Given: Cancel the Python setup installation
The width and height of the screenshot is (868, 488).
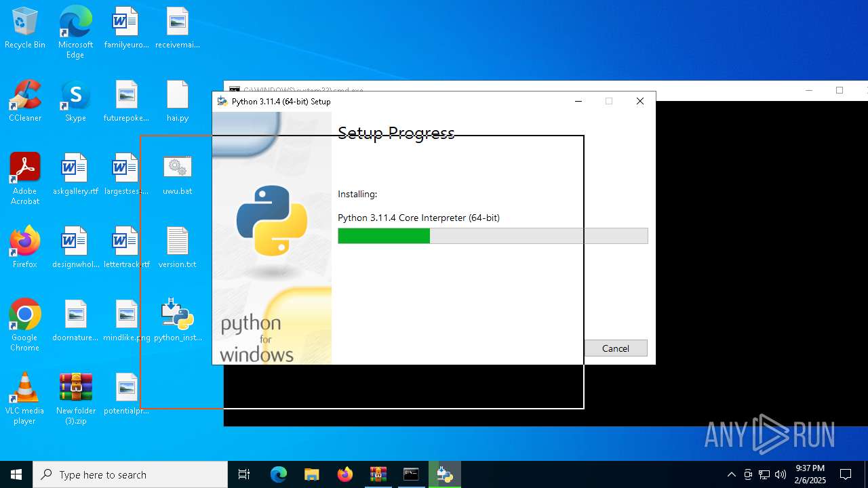Looking at the screenshot, I should coord(616,348).
